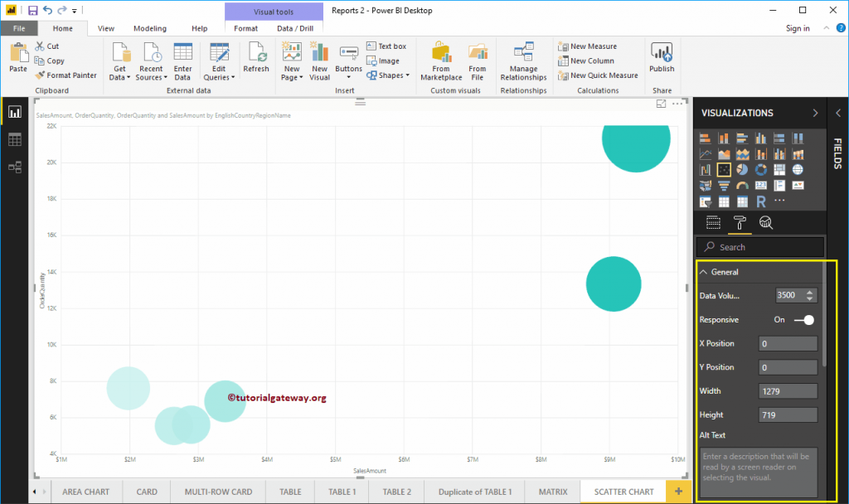The height and width of the screenshot is (504, 849).
Task: Click the Width input field
Action: coord(788,390)
